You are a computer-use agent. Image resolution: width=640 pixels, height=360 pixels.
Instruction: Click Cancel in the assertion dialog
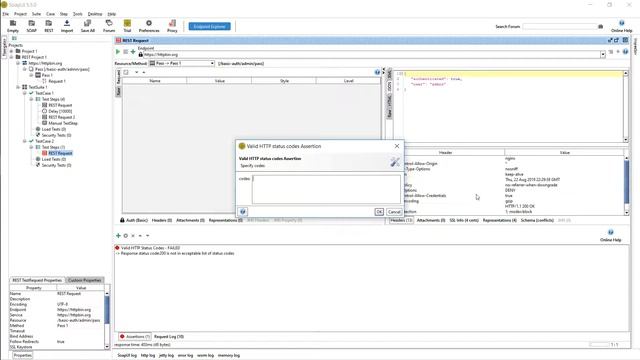click(x=394, y=211)
